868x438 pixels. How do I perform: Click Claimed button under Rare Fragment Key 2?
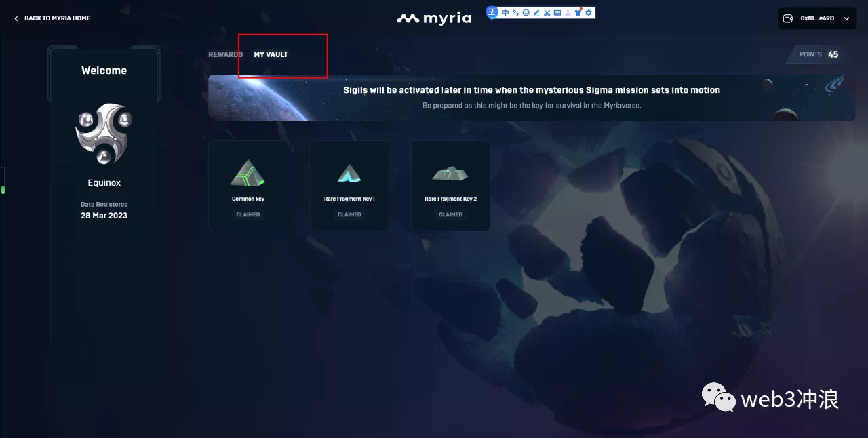[450, 214]
